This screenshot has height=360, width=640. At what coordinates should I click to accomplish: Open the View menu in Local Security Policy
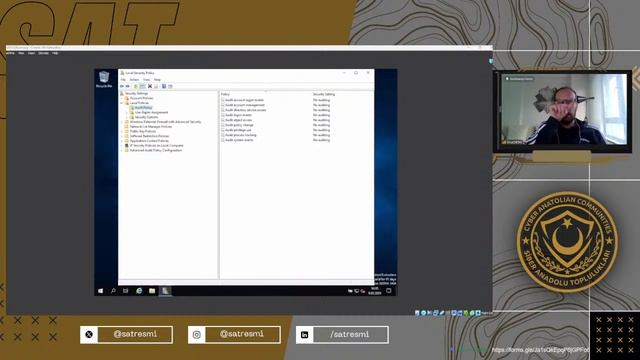(x=147, y=80)
